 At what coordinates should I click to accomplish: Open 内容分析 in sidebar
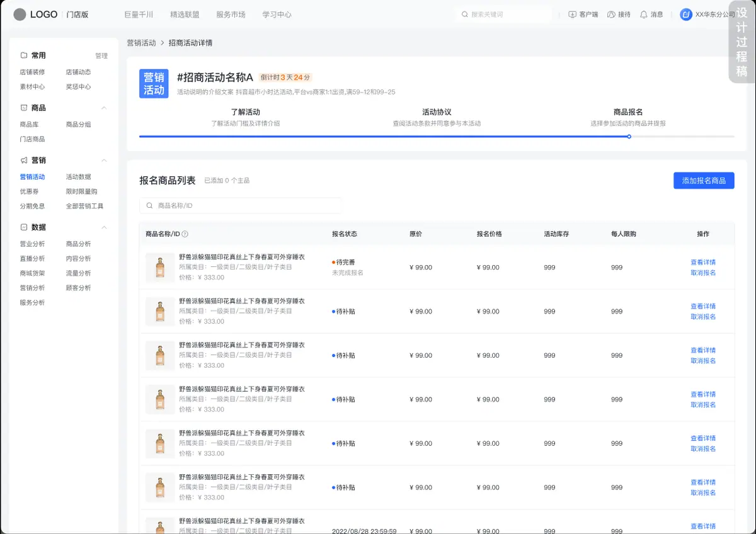[78, 258]
